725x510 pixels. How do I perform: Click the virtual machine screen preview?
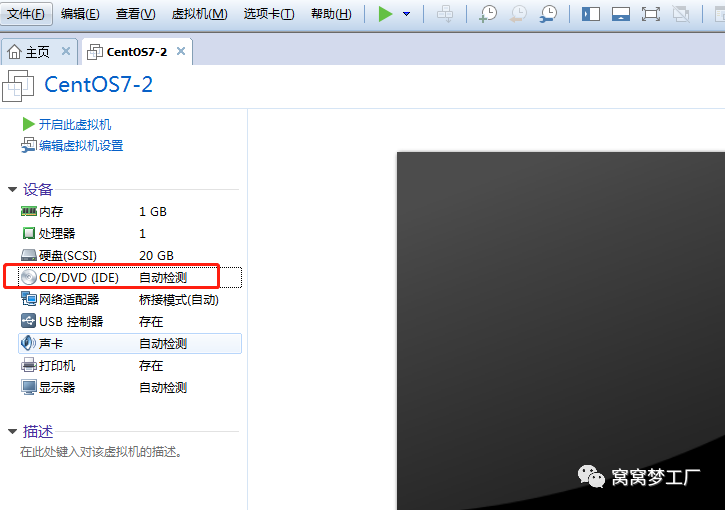(x=561, y=331)
